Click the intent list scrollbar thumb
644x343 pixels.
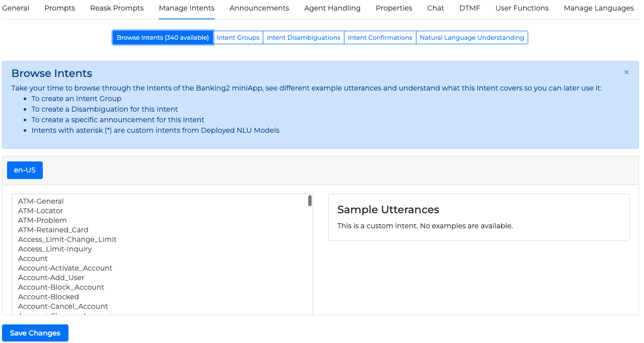[x=310, y=201]
